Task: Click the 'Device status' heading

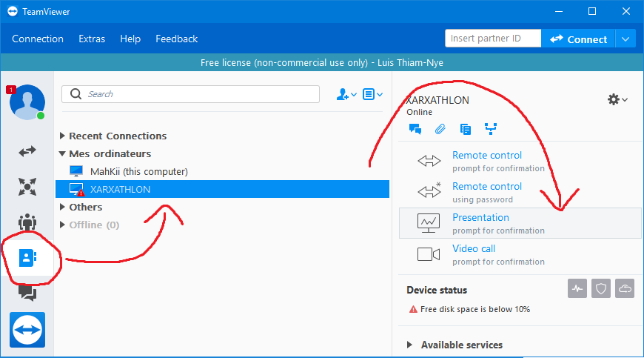Action: [x=437, y=291]
